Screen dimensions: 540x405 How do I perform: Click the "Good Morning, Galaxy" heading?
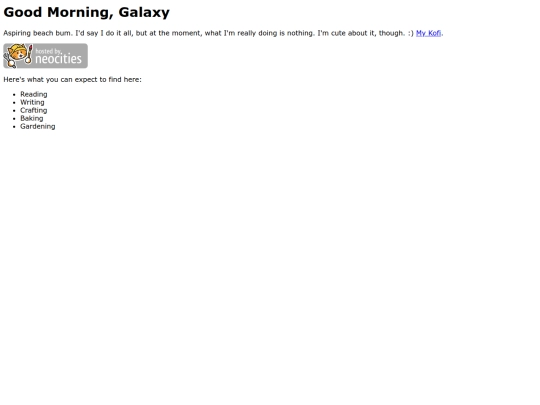click(86, 12)
